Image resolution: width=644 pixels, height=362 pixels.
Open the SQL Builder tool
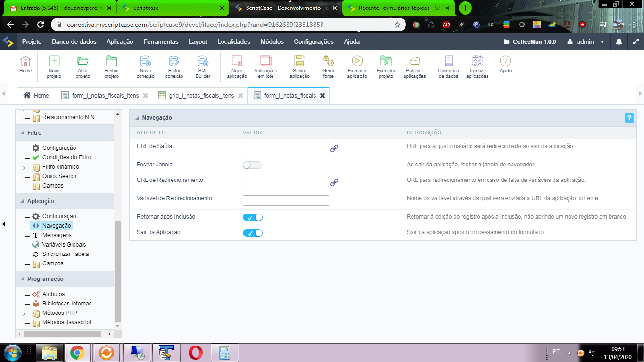203,61
